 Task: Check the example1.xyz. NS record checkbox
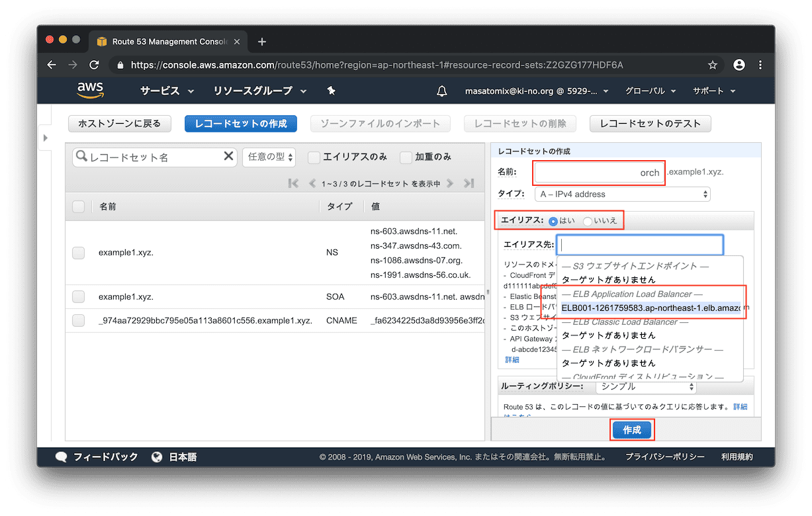[79, 253]
